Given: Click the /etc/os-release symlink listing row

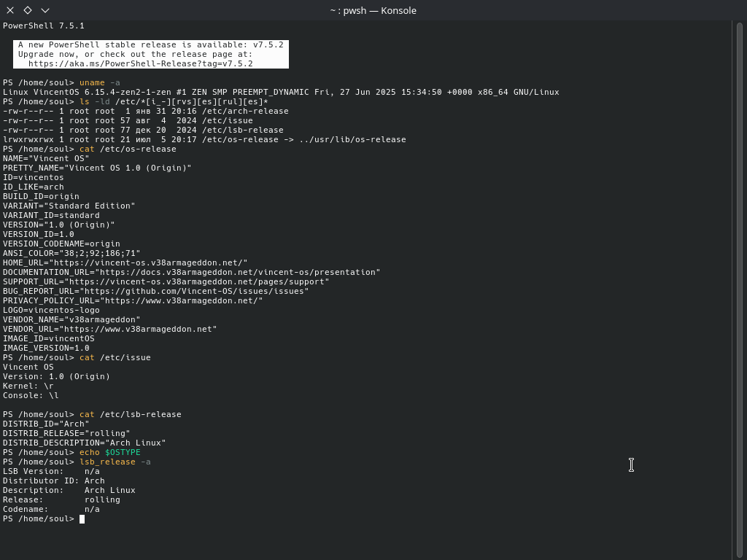Looking at the screenshot, I should pyautogui.click(x=204, y=140).
